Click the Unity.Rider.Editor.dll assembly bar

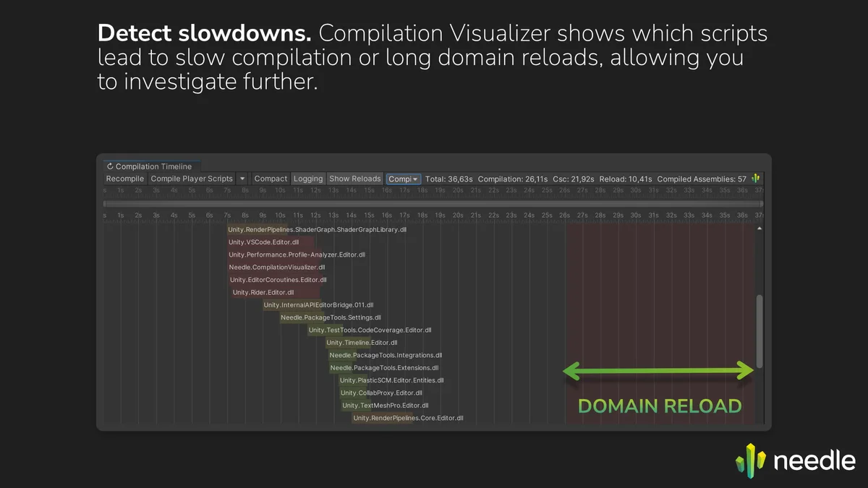pos(263,293)
